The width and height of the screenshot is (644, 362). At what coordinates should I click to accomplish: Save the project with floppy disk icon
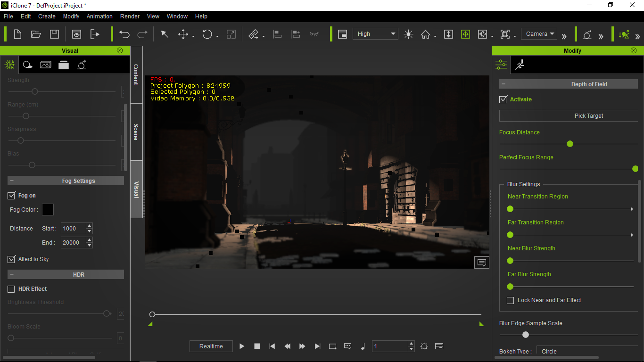pyautogui.click(x=54, y=34)
